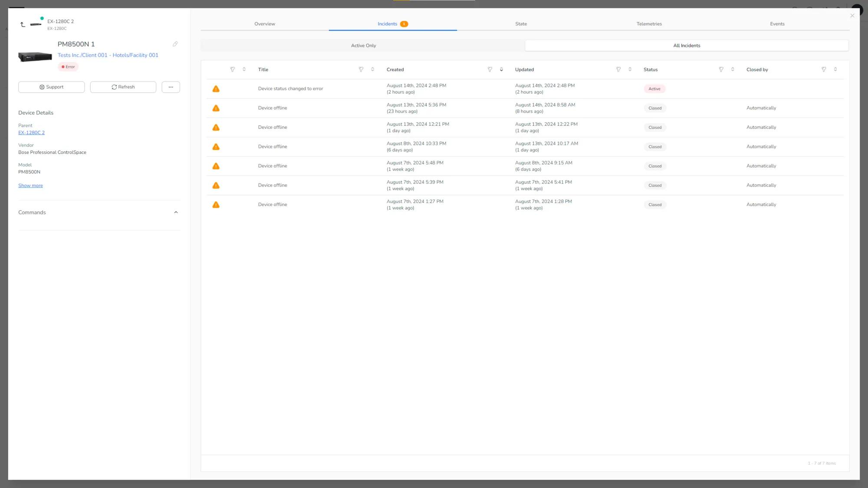The image size is (868, 488).
Task: Expand device details with Show more
Action: coord(30,186)
